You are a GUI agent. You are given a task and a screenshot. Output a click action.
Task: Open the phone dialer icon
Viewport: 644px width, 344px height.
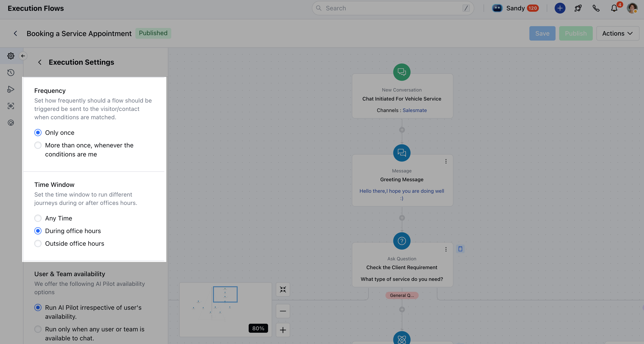596,8
